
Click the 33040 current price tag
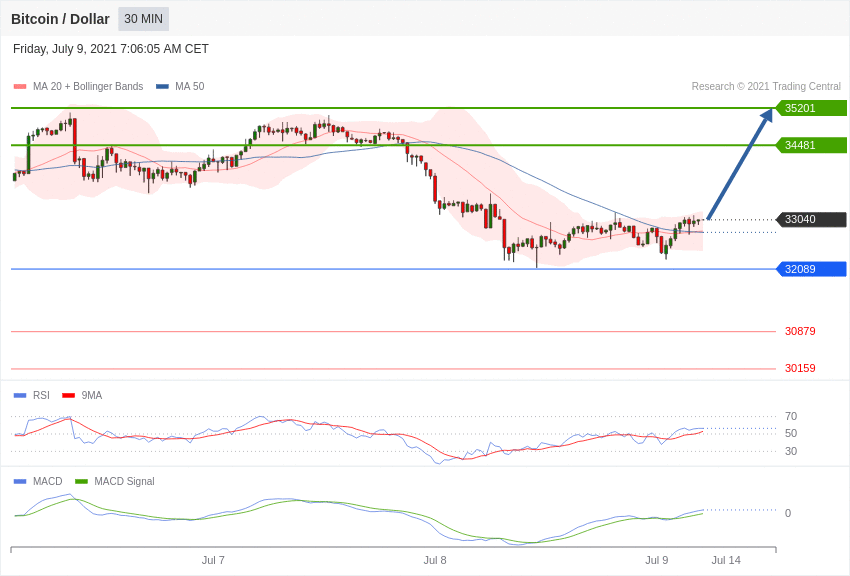click(x=811, y=220)
